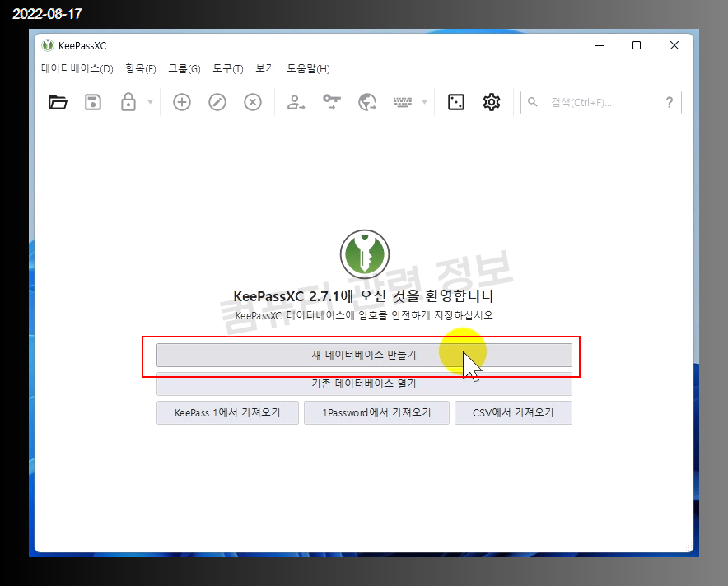Maximize the KeePassXC window

637,45
